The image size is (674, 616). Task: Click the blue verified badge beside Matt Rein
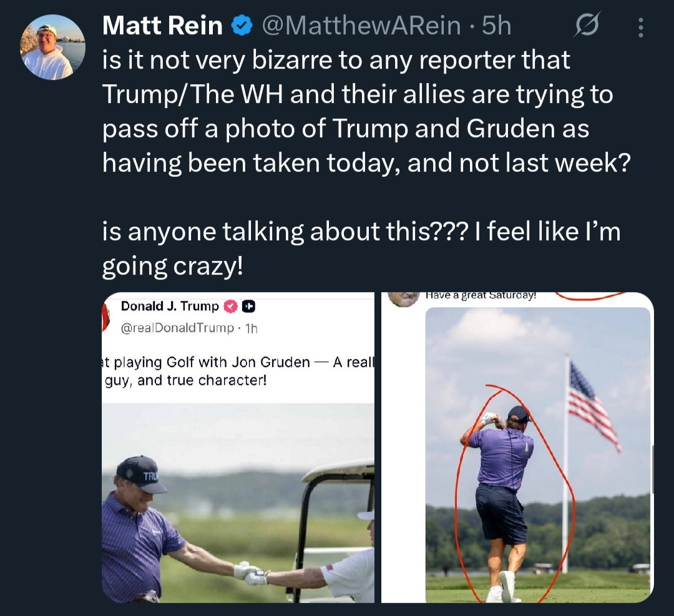coord(242,26)
